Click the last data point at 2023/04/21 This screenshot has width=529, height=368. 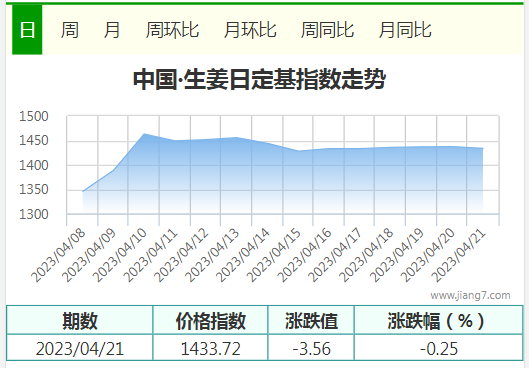pyautogui.click(x=483, y=148)
